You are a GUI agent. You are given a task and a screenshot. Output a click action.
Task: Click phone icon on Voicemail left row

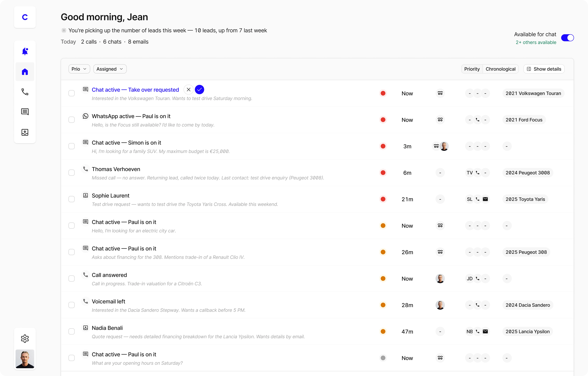coord(477,305)
